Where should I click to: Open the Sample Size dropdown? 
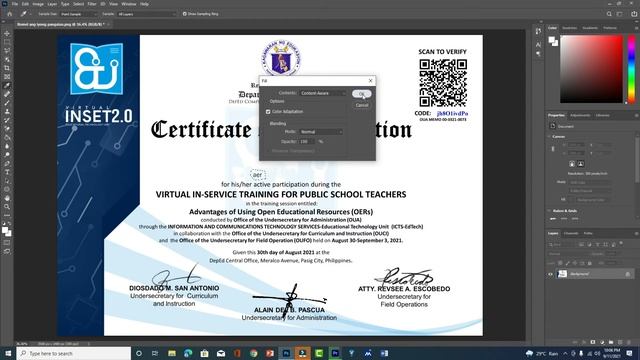[78, 14]
